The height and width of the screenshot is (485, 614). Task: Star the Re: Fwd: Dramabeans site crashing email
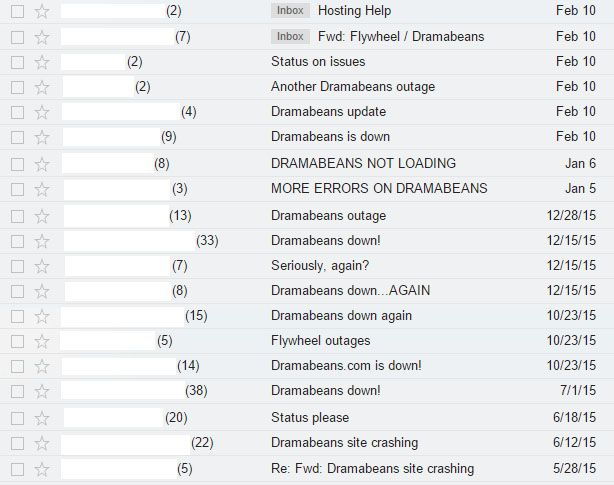42,470
